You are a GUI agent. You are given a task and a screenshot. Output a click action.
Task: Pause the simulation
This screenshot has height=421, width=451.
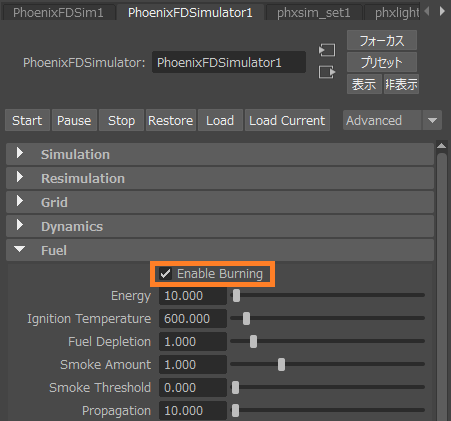click(74, 120)
